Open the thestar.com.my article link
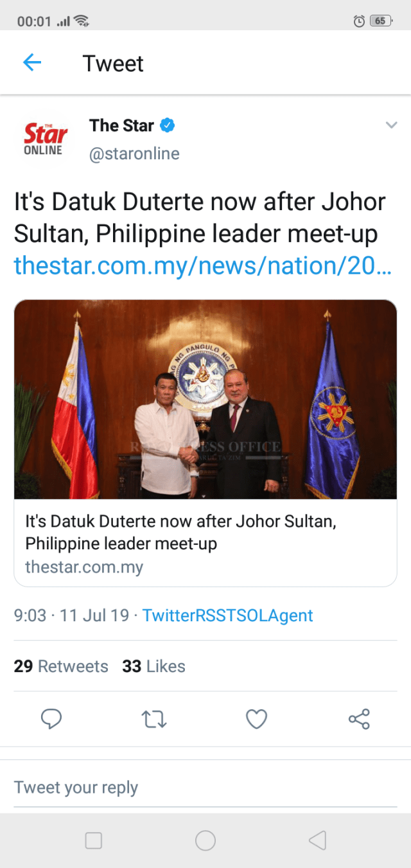 202,265
